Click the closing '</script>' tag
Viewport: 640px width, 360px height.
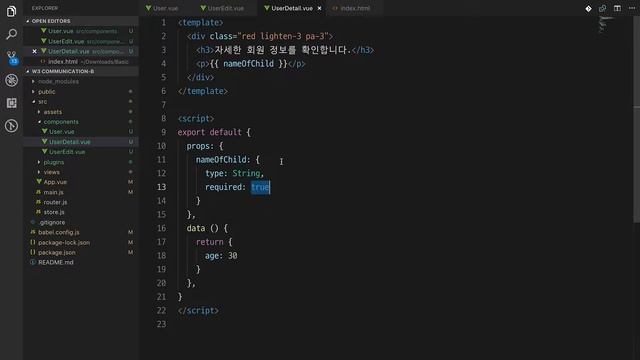pos(198,311)
